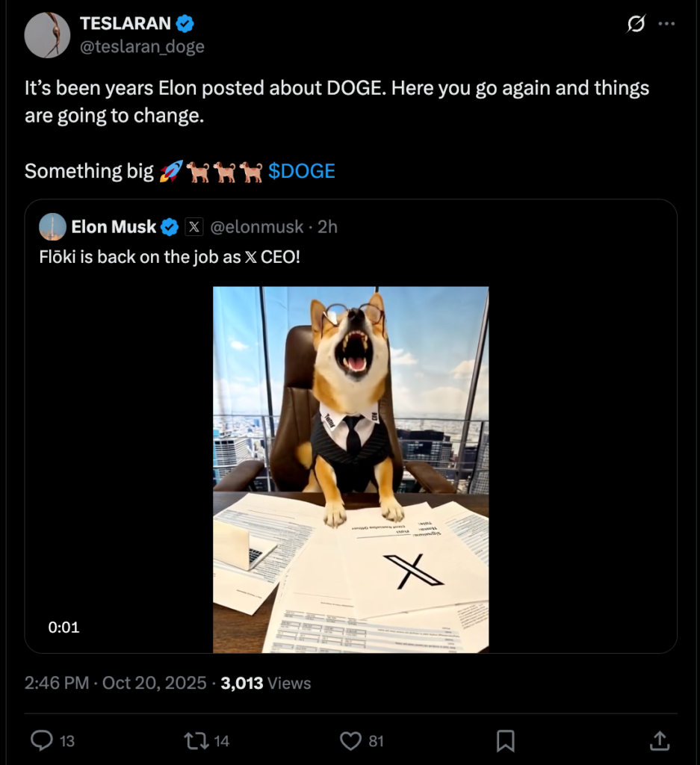Like the post showing 81 likes

tap(350, 740)
